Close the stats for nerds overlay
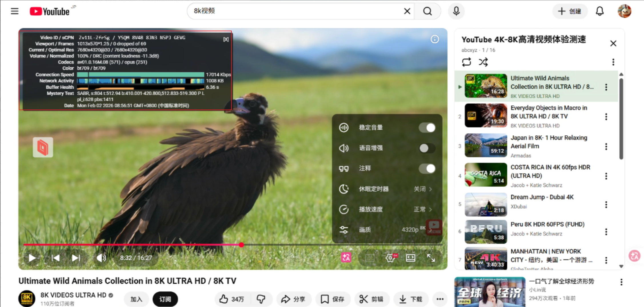Image resolution: width=644 pixels, height=307 pixels. point(226,39)
